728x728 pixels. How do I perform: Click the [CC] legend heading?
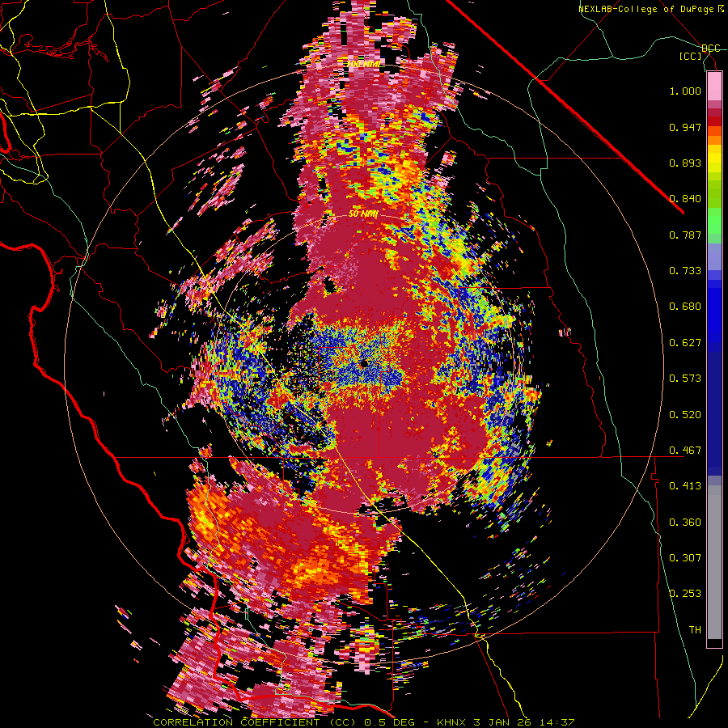click(x=691, y=56)
